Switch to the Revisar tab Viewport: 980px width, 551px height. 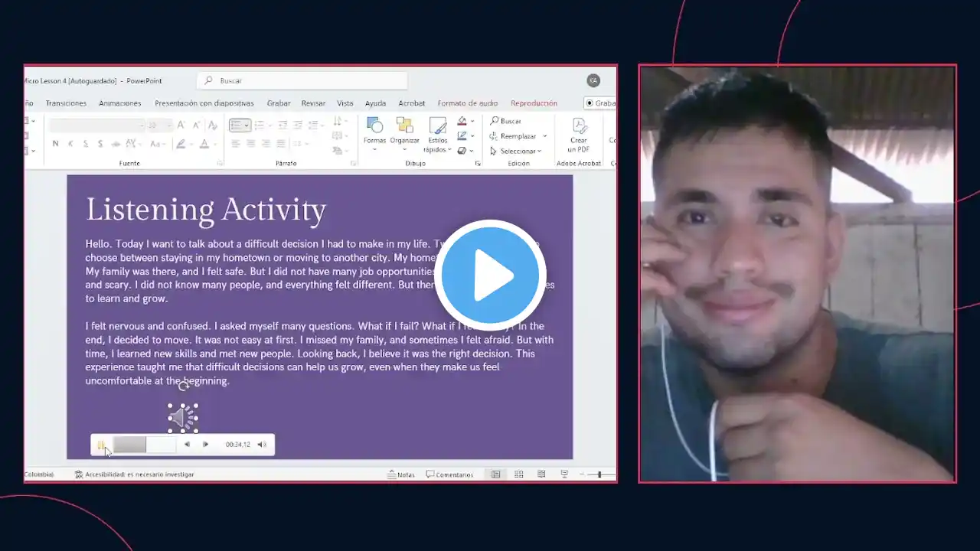[x=313, y=103]
